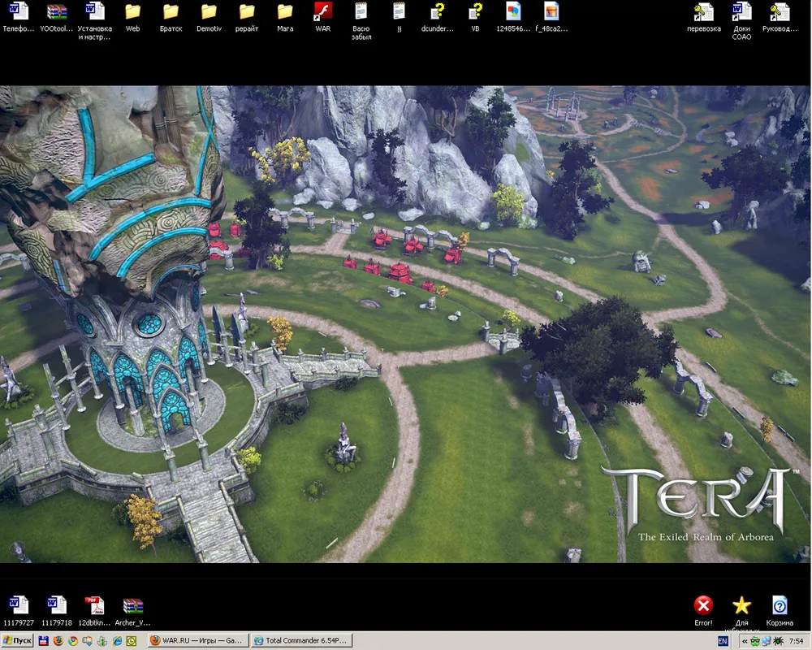Viewport: 812px width, 650px height.
Task: Select the 12dbtkn PDF file icon
Action: (95, 606)
